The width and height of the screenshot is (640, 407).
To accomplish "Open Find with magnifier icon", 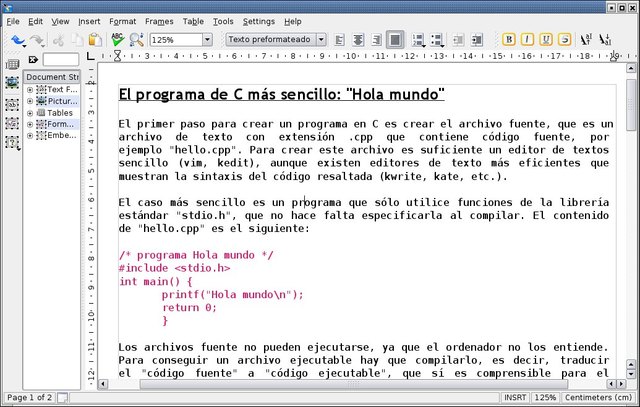I will coord(136,40).
